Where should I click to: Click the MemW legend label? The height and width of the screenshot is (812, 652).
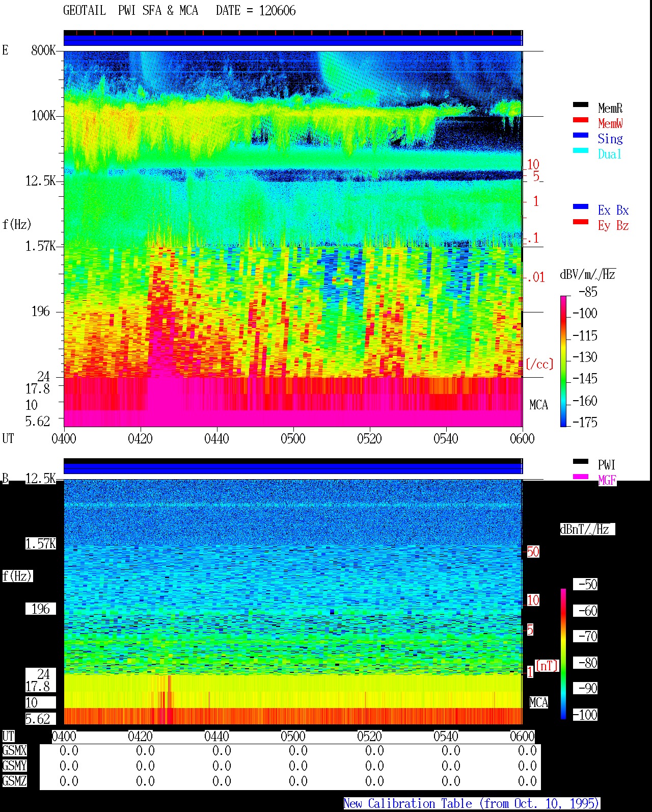pos(610,123)
